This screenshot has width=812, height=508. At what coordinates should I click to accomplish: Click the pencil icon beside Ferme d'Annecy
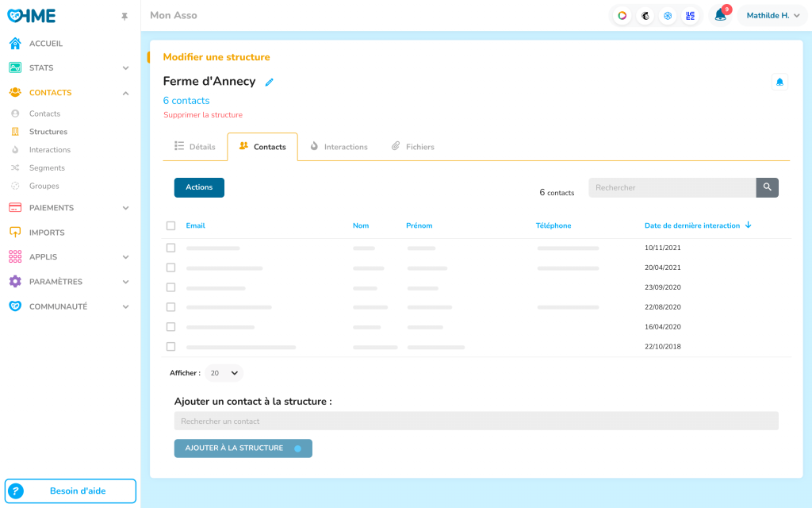pyautogui.click(x=270, y=82)
